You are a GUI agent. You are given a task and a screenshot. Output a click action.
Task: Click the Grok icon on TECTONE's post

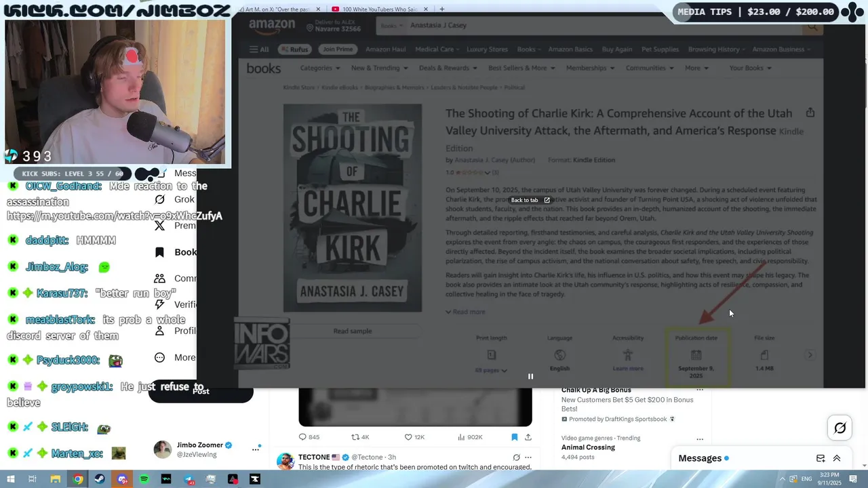pos(516,457)
